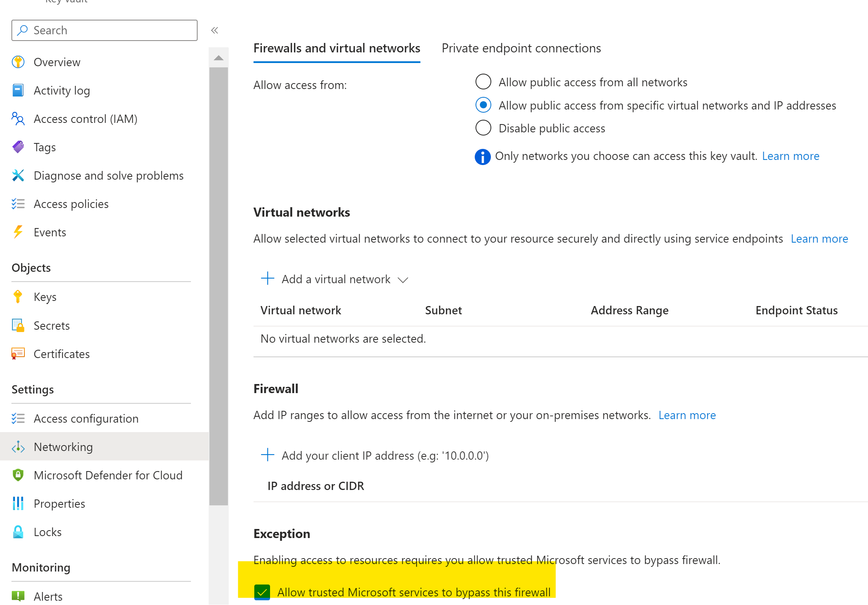Click Learn more next to service endpoints text
Screen dimensions: 868x605
click(819, 239)
